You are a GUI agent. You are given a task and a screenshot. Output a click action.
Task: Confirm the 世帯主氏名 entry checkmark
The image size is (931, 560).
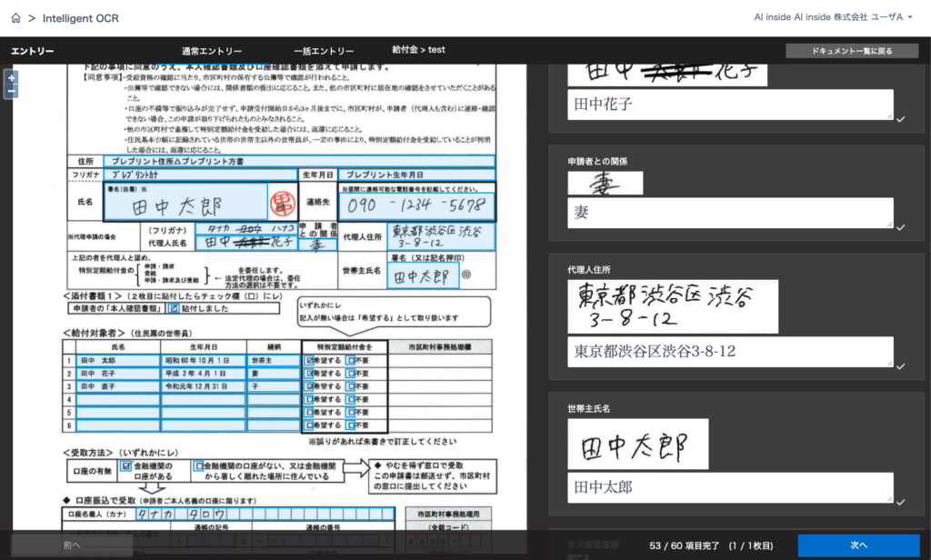click(901, 502)
